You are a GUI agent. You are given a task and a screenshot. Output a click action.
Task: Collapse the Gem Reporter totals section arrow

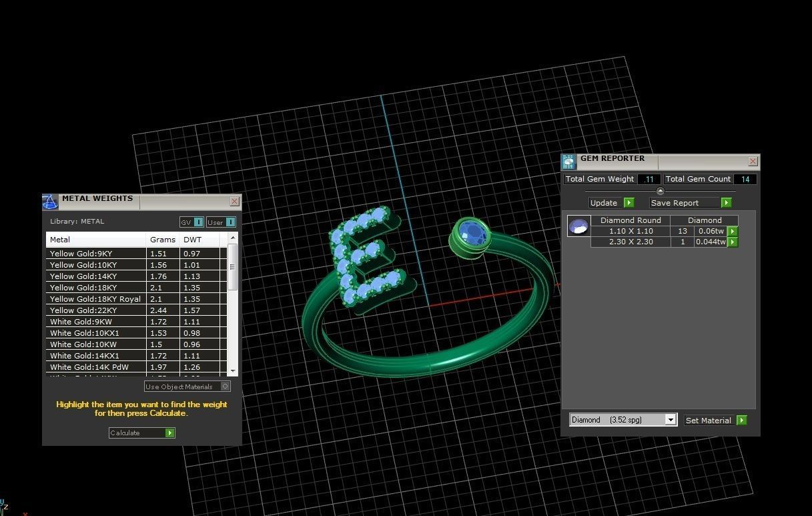(x=661, y=191)
